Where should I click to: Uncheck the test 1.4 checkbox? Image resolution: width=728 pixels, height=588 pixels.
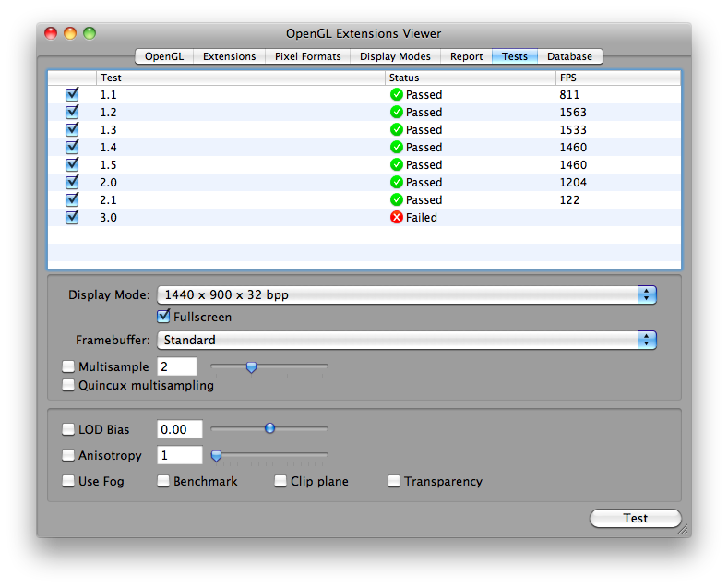click(x=72, y=148)
